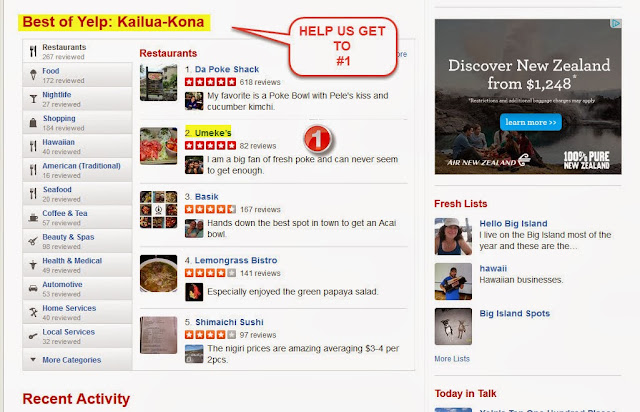Click the AdChoices icon on the advertisement
Image resolution: width=640 pixels, height=412 pixels.
click(x=616, y=24)
